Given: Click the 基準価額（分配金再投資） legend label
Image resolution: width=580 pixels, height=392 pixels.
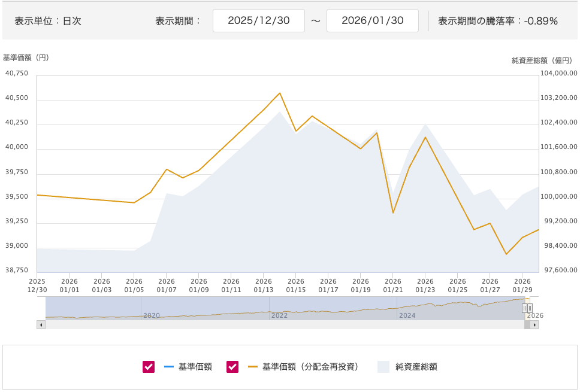Looking at the screenshot, I should 310,367.
